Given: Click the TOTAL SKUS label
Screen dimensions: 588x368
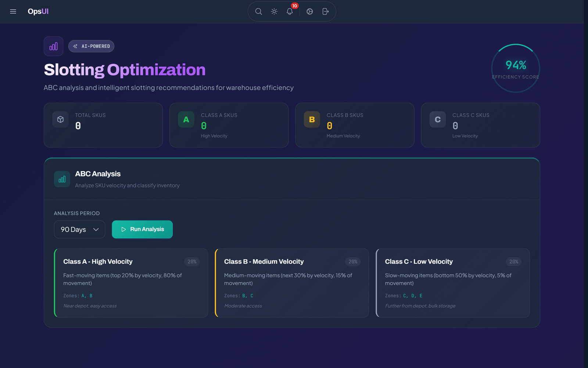Looking at the screenshot, I should [90, 115].
